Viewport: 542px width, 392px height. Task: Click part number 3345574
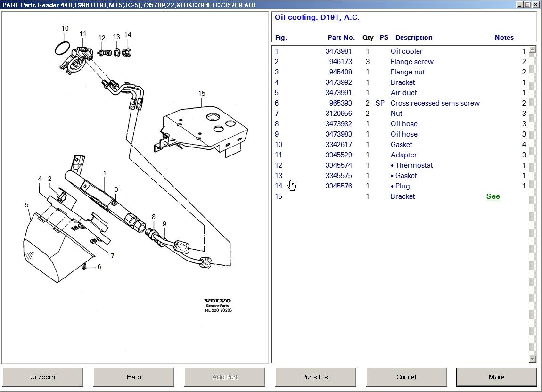tap(338, 165)
